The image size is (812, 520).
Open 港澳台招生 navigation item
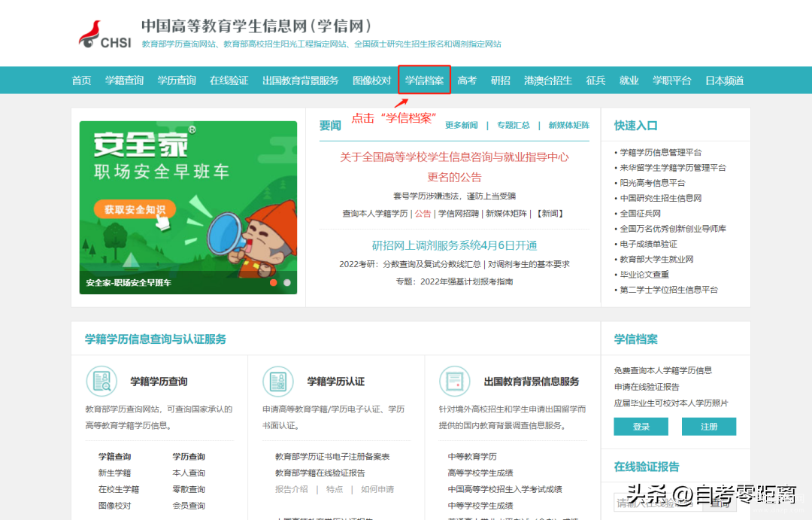tap(548, 81)
